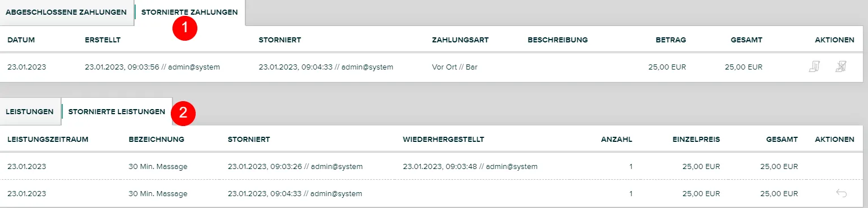Open the Leistungen tab
868x208 pixels.
(x=29, y=111)
